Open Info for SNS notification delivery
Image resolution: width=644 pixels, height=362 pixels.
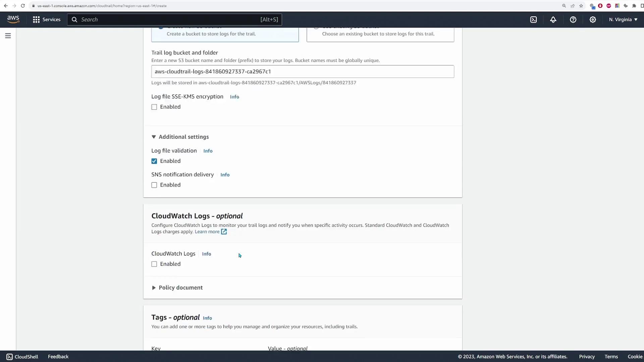coord(225,175)
